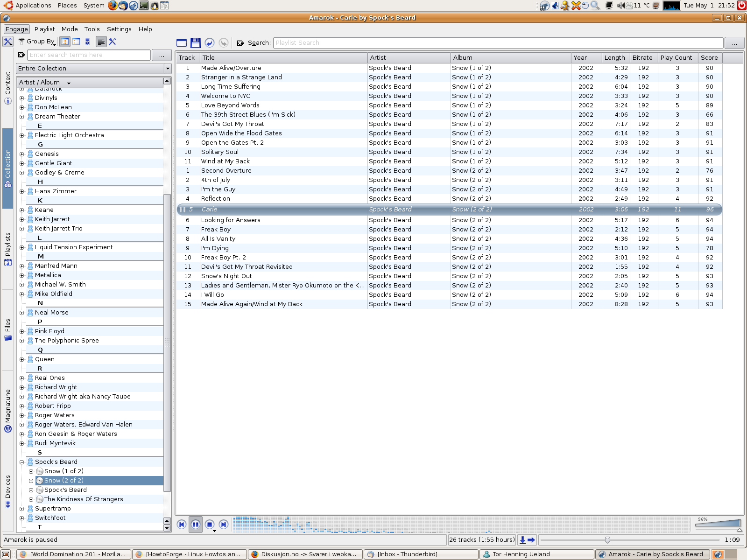The width and height of the screenshot is (747, 560).
Task: Launch terminal from top panel
Action: (x=144, y=6)
